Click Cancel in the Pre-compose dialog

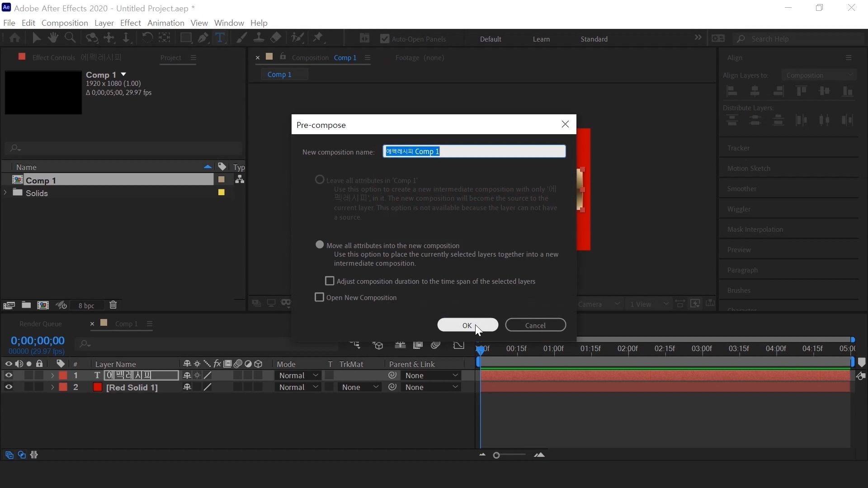tap(535, 325)
